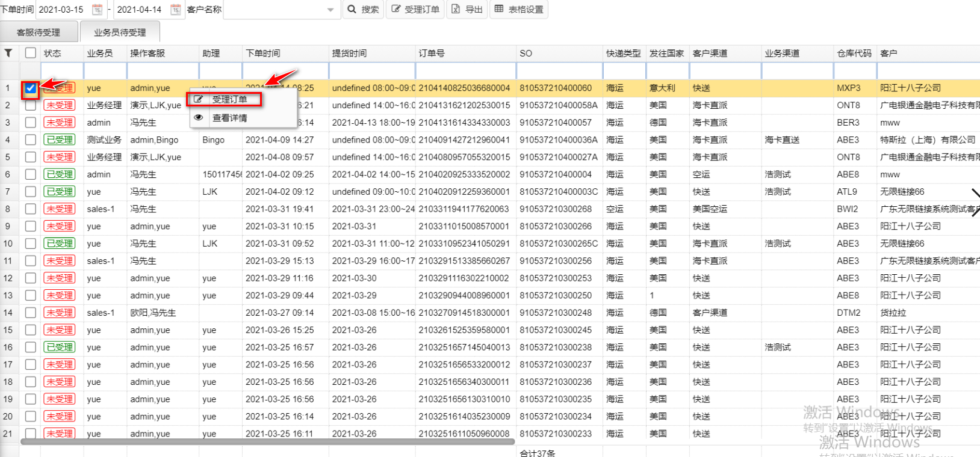Click the filter funnel icon in table header

point(8,53)
